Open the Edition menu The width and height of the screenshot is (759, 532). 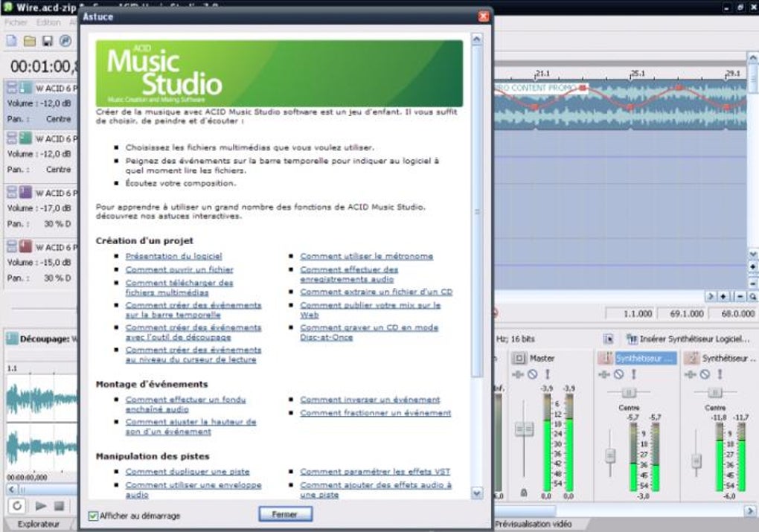[x=48, y=22]
